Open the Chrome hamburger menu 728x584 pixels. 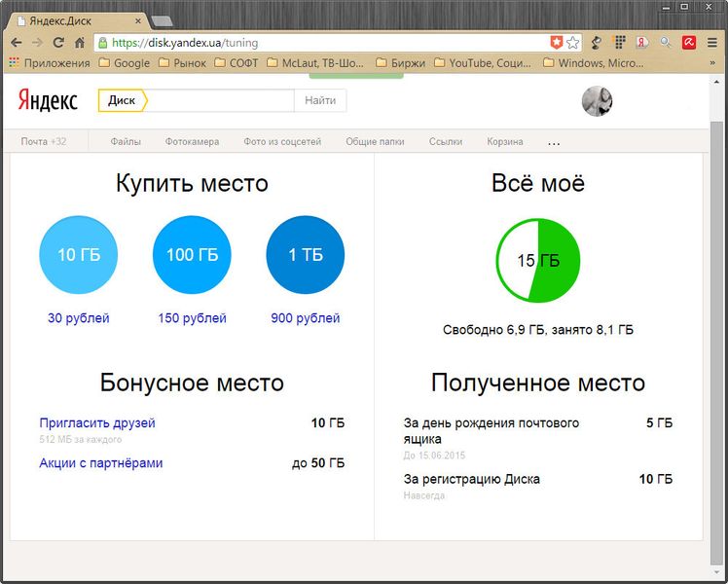click(x=712, y=43)
